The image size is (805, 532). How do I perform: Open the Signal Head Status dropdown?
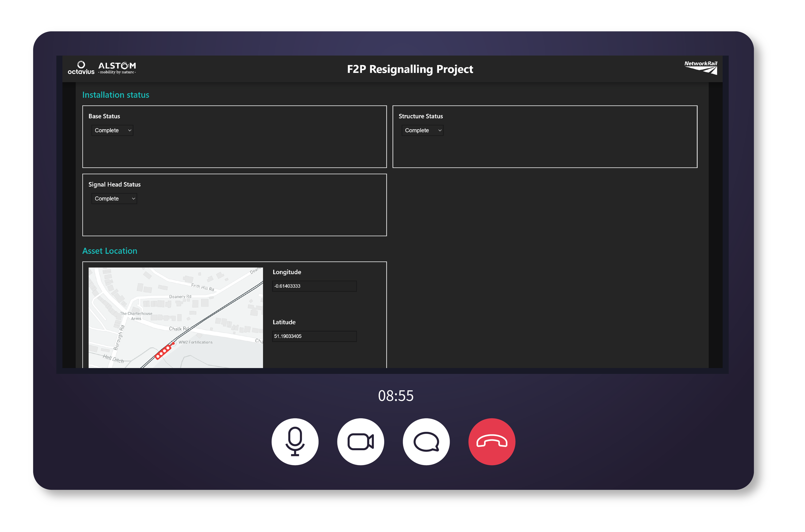(114, 198)
